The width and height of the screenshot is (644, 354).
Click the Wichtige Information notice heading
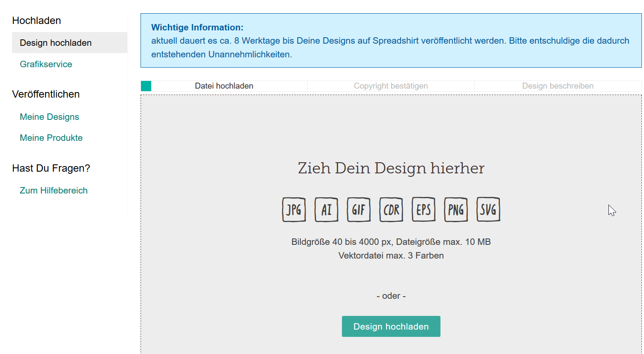tap(197, 27)
